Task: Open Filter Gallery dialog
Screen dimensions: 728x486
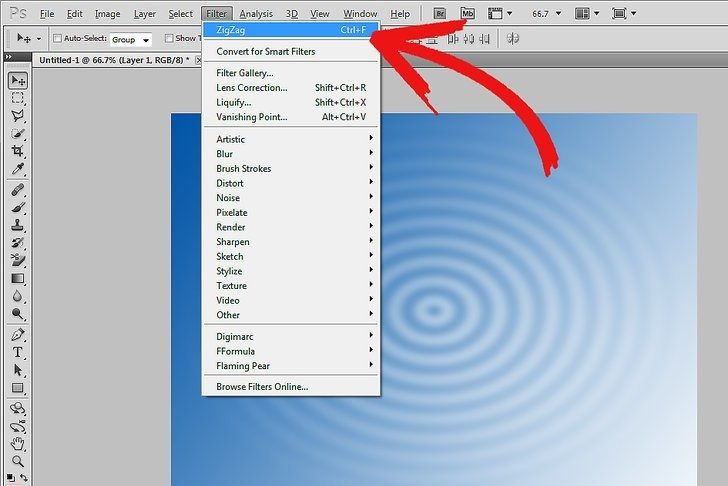Action: coord(245,73)
